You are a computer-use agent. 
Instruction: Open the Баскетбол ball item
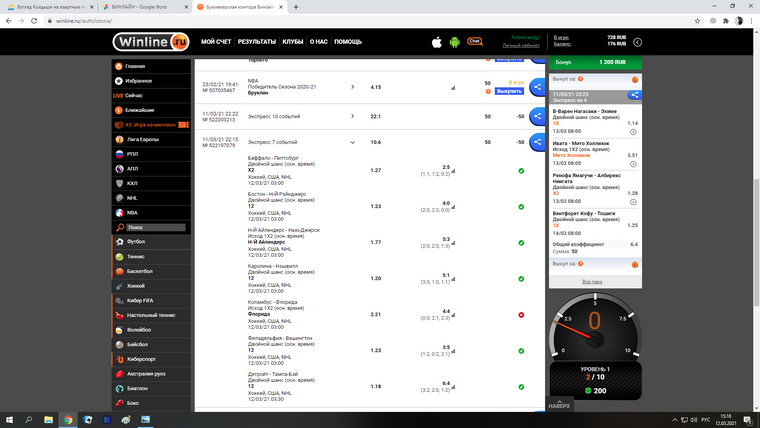(151, 271)
